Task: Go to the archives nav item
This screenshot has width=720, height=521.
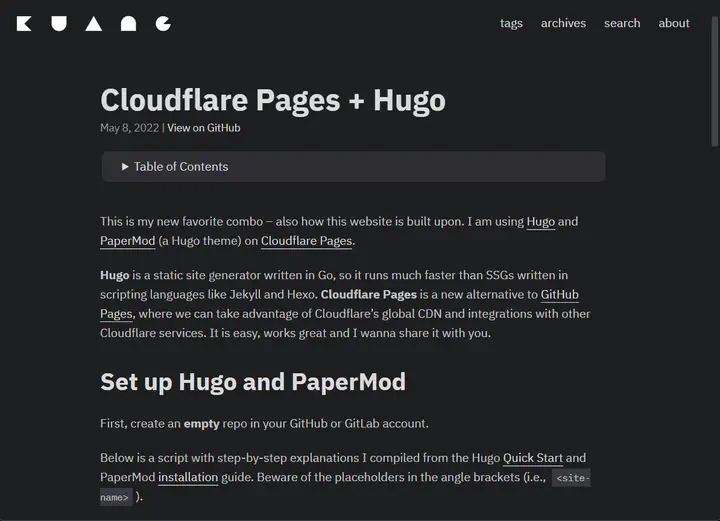Action: (563, 23)
